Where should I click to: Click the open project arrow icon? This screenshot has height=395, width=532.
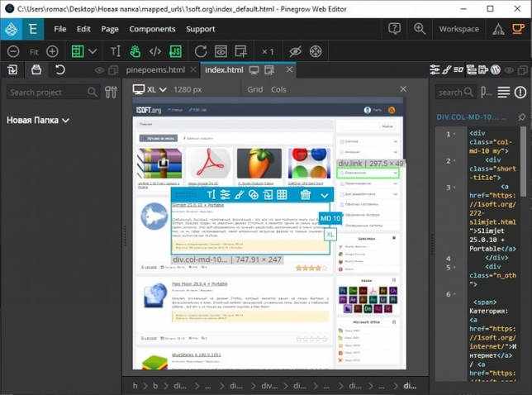tap(12, 70)
